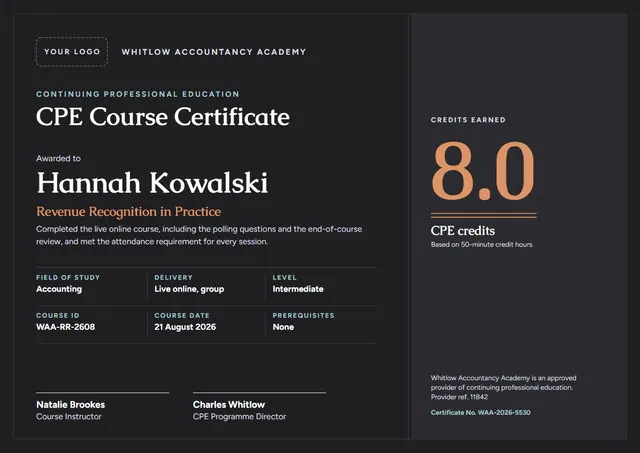The width and height of the screenshot is (640, 453).
Task: Click the 'CPE credits' label
Action: tap(463, 231)
